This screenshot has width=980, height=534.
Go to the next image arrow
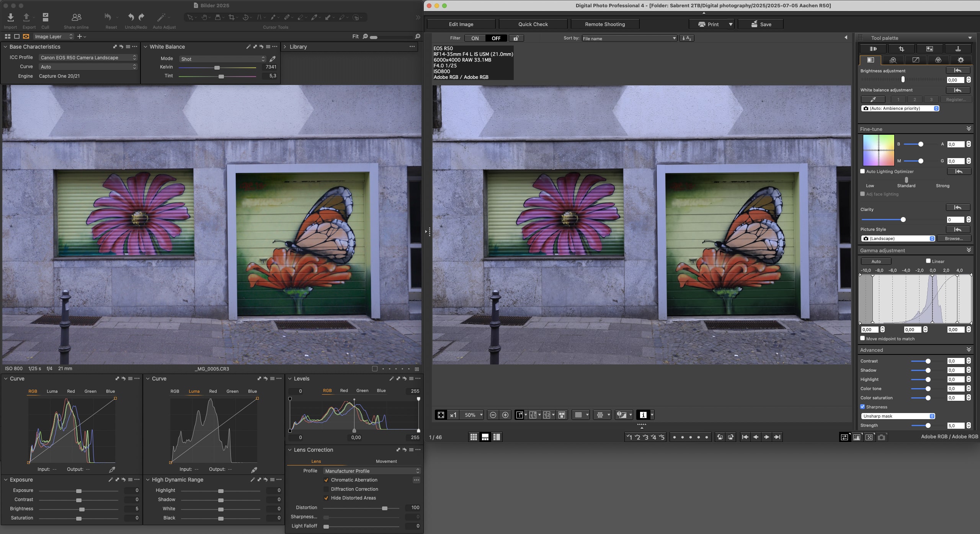pos(766,437)
